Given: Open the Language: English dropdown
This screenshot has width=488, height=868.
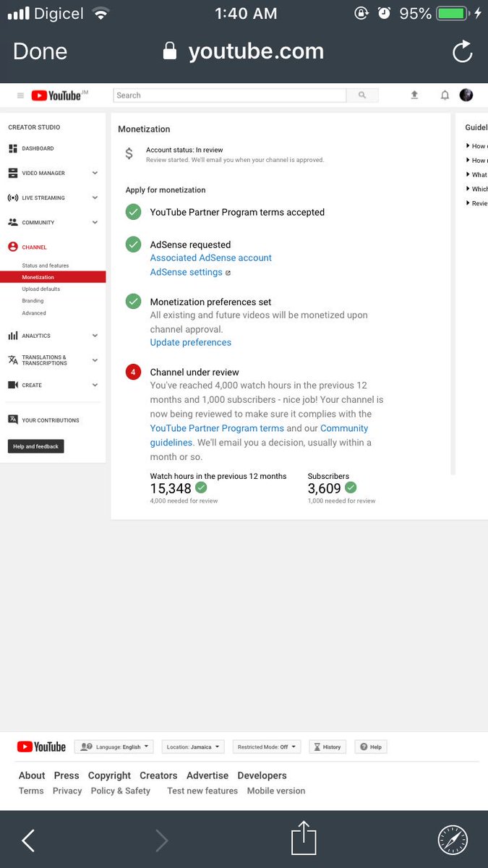Looking at the screenshot, I should coord(114,747).
